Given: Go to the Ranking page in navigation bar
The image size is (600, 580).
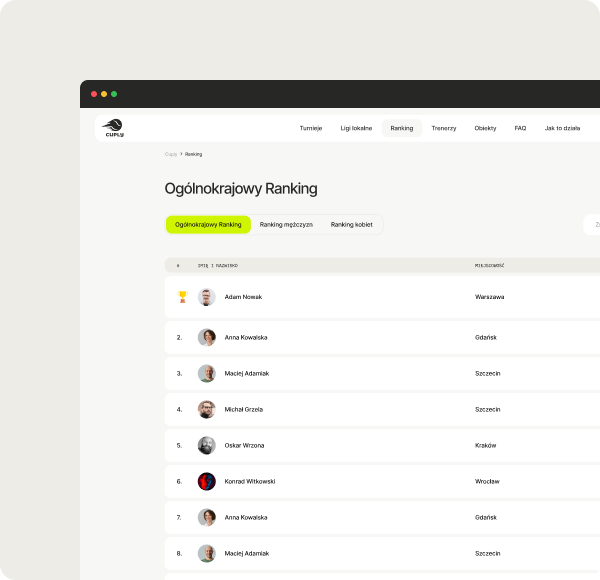Looking at the screenshot, I should (x=402, y=129).
